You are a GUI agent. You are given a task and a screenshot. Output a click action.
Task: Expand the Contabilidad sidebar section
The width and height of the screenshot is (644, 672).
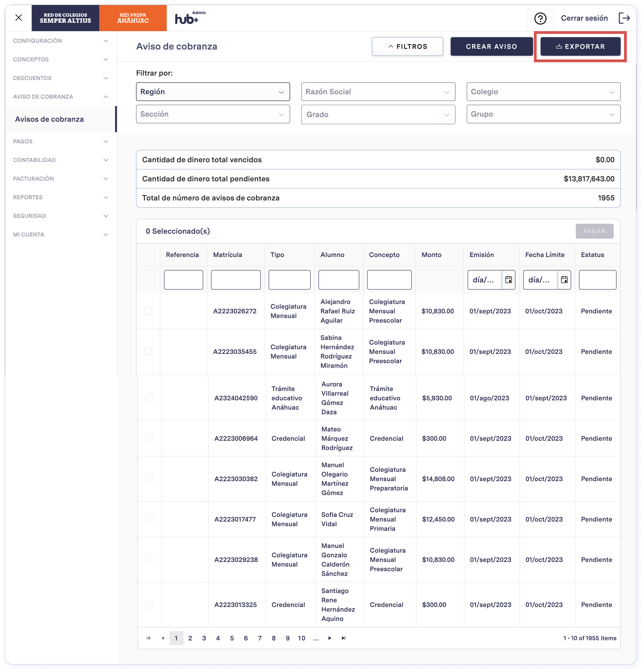pos(61,160)
